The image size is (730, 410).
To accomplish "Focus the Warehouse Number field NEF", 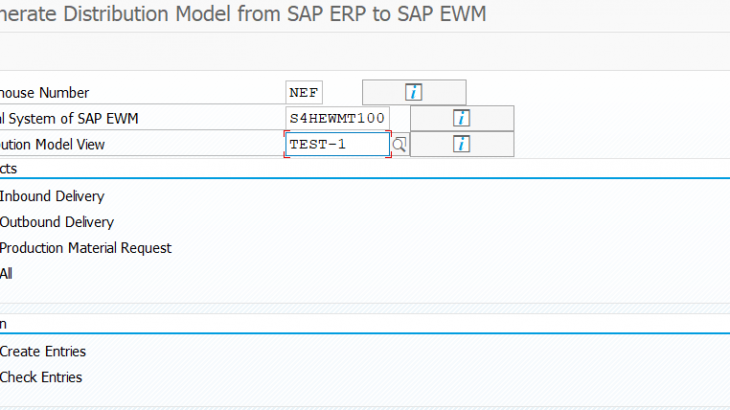I will (304, 92).
